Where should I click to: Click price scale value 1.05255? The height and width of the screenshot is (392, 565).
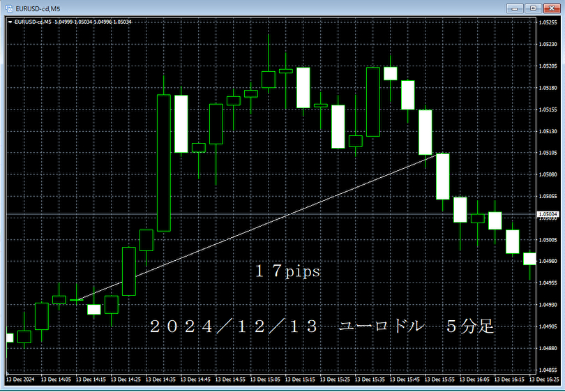pyautogui.click(x=548, y=22)
